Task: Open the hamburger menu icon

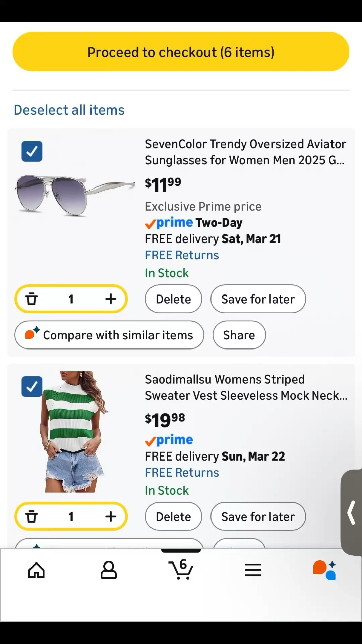Action: click(x=253, y=570)
